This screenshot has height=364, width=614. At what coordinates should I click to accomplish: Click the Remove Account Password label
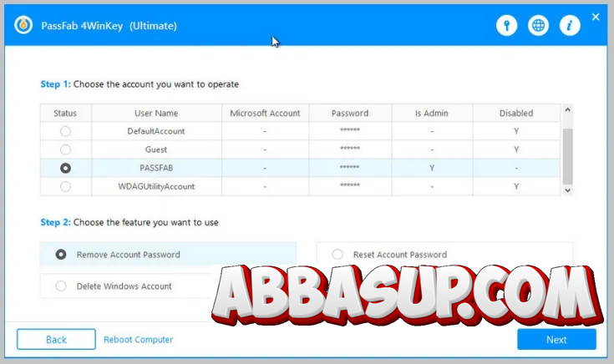(129, 255)
